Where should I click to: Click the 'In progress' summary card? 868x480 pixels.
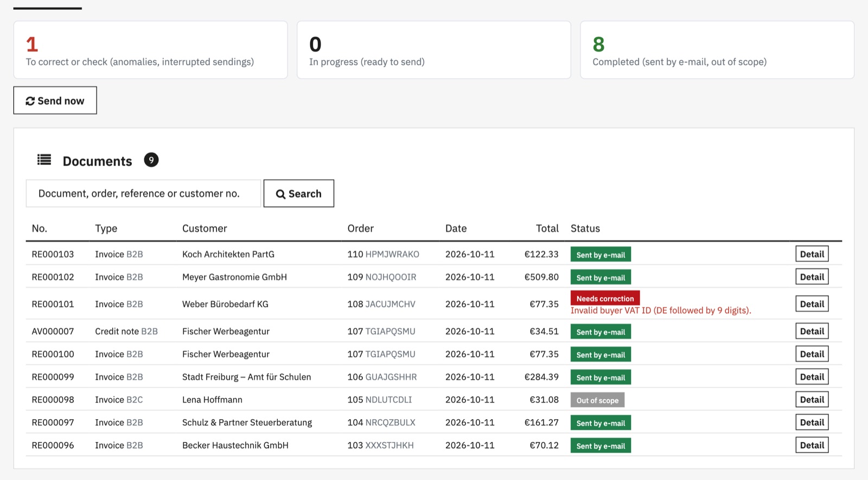[434, 50]
